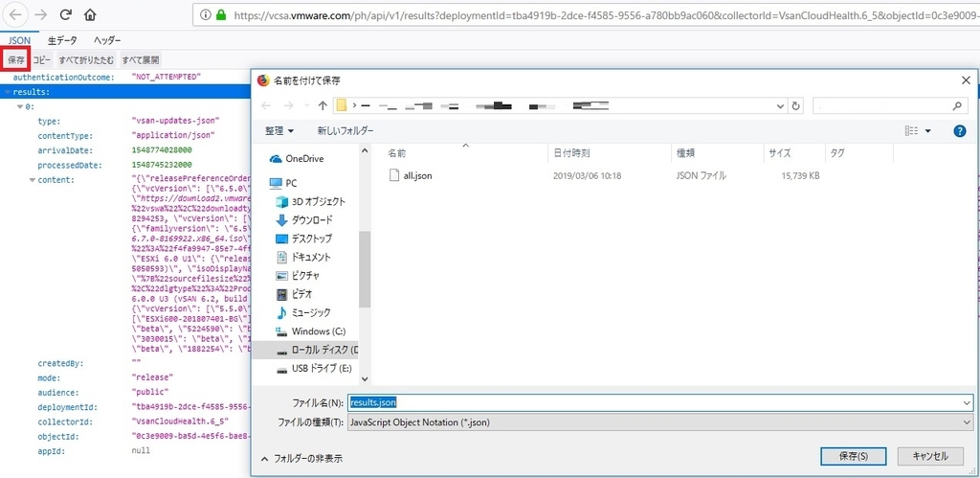Click the search magnifier in dialog

tap(956, 105)
